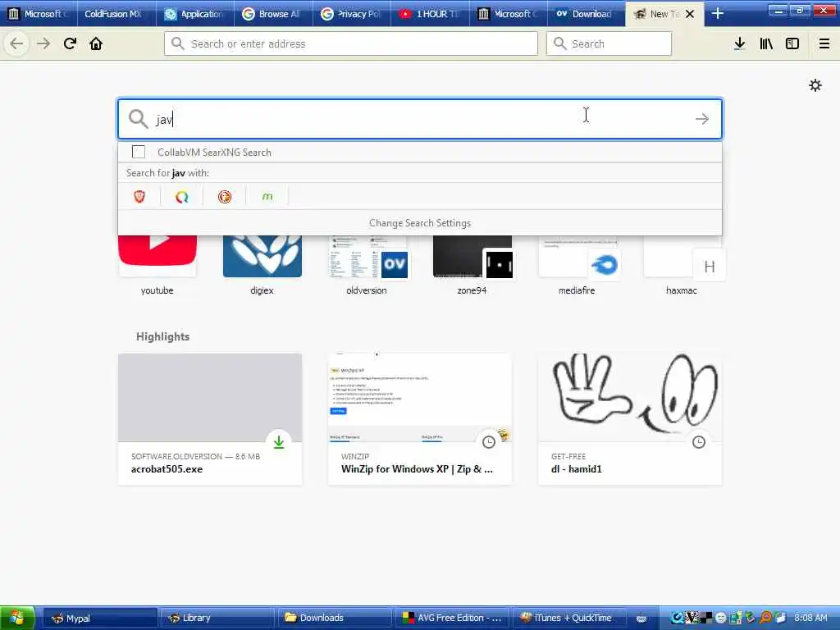840x630 pixels.
Task: Search jav with Brave engine icon
Action: pyautogui.click(x=139, y=197)
